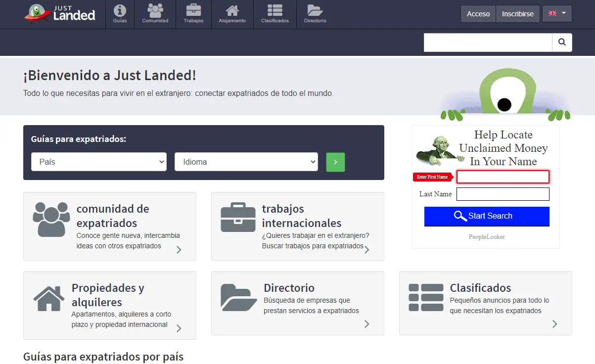Click the trabajos internacionales briefcase icon
The image size is (595, 364).
click(x=238, y=217)
